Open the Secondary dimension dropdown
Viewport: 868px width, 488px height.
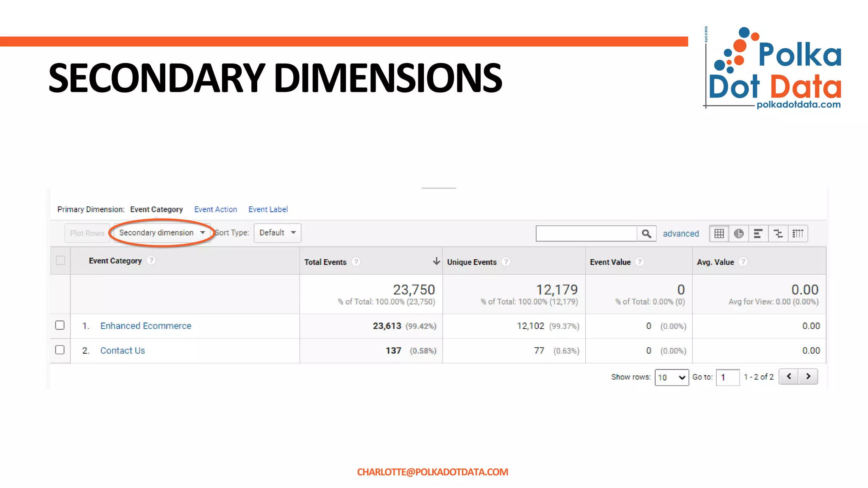(x=162, y=233)
